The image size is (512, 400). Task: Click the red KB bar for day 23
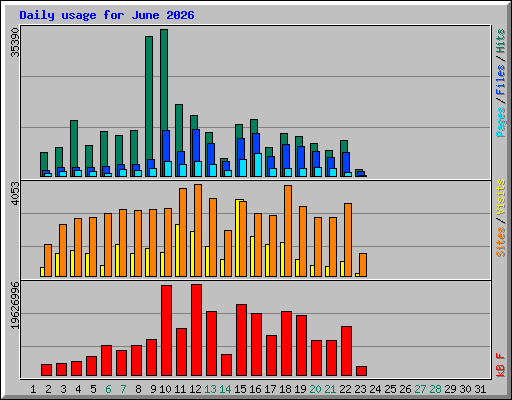point(361,371)
